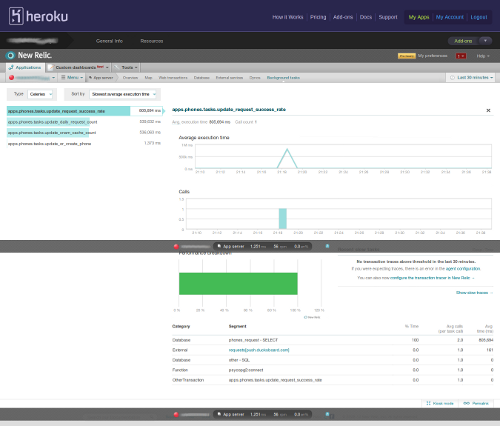Image resolution: width=500 pixels, height=426 pixels.
Task: Click the Support link
Action: (388, 17)
